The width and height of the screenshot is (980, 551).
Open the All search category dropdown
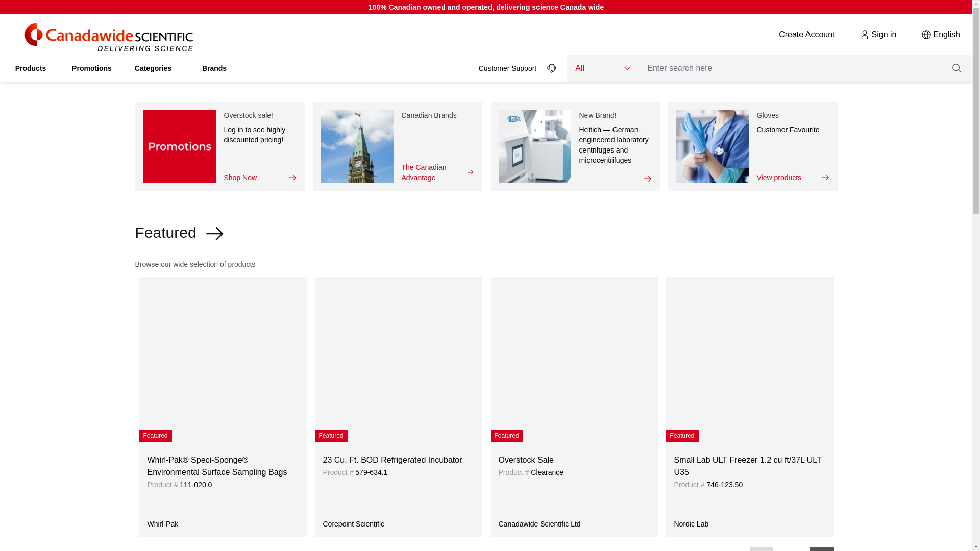point(603,68)
